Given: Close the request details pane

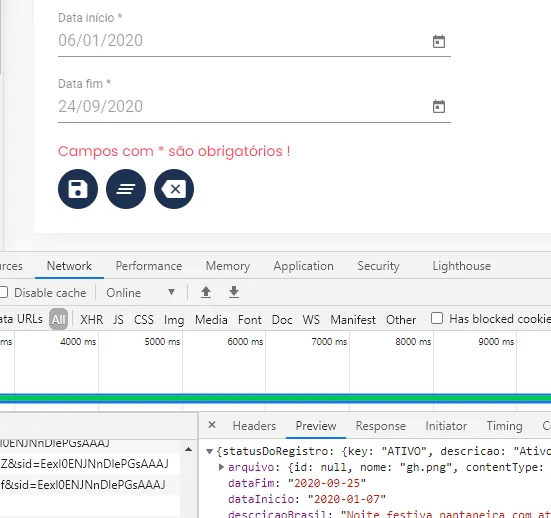Looking at the screenshot, I should pyautogui.click(x=212, y=425).
